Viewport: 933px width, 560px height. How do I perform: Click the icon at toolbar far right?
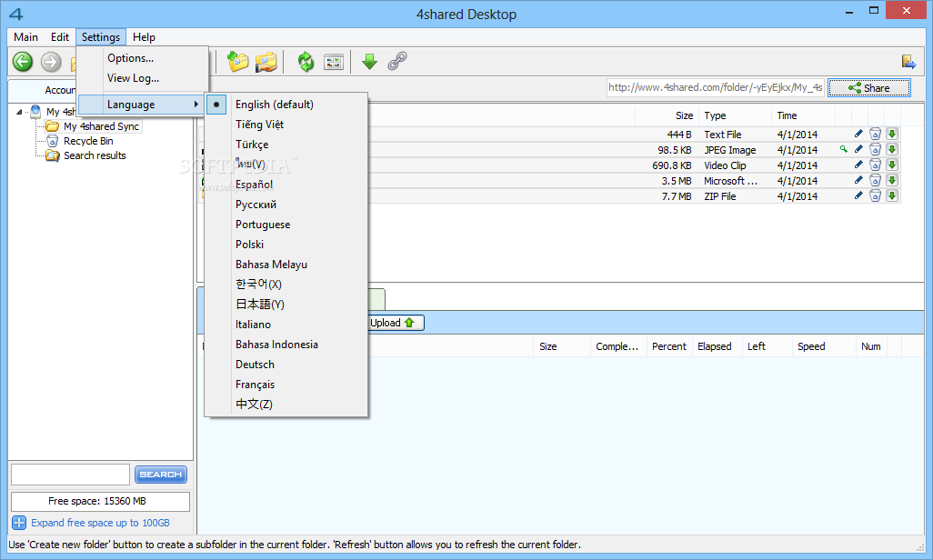point(908,61)
